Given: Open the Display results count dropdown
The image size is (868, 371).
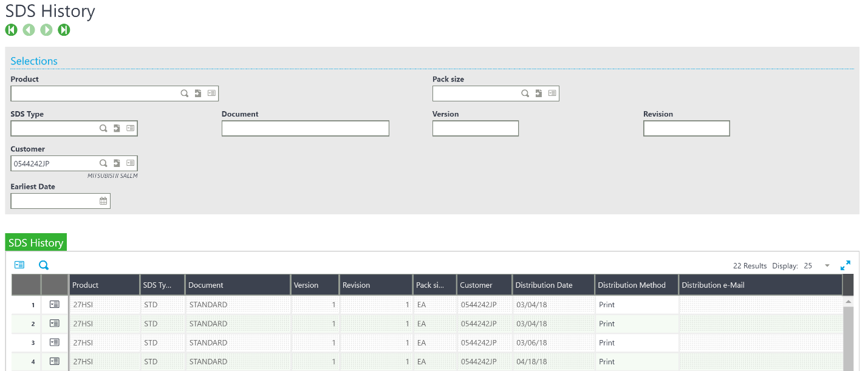Looking at the screenshot, I should pyautogui.click(x=826, y=265).
